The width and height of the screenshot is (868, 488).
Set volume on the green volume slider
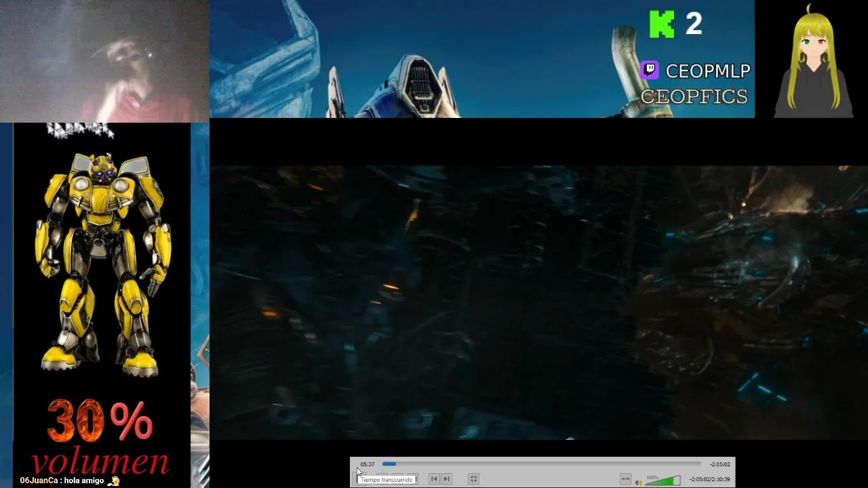[662, 481]
